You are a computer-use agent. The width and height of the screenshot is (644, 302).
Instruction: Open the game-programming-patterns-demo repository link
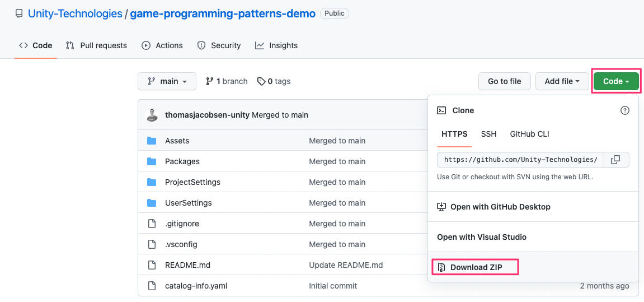[x=223, y=13]
